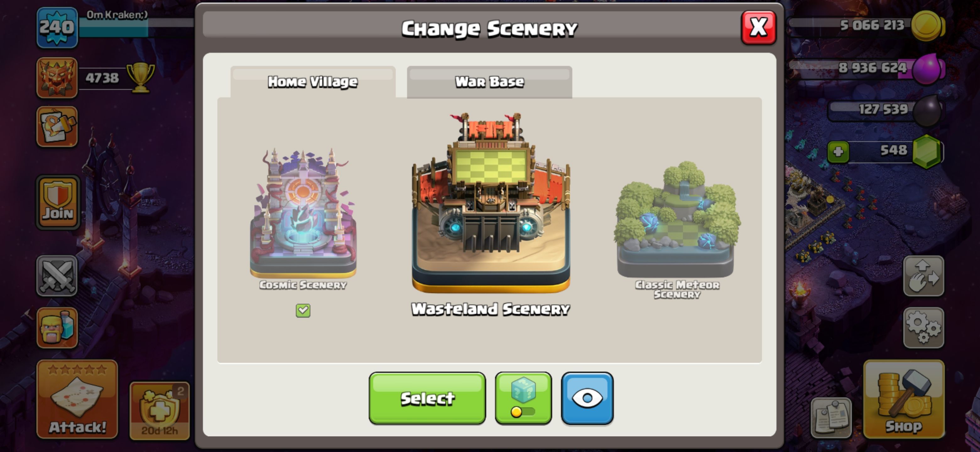
Task: Open the settings gears icon
Action: pyautogui.click(x=923, y=328)
